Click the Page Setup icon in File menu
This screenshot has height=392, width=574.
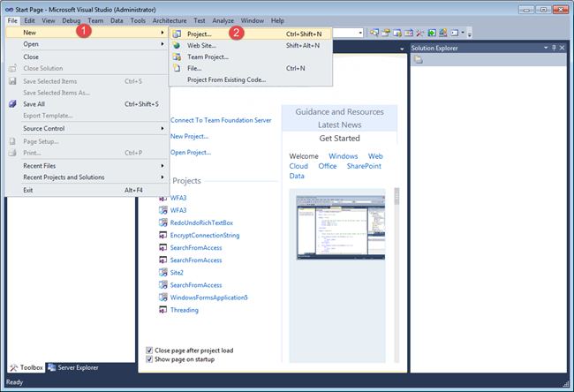click(12, 141)
